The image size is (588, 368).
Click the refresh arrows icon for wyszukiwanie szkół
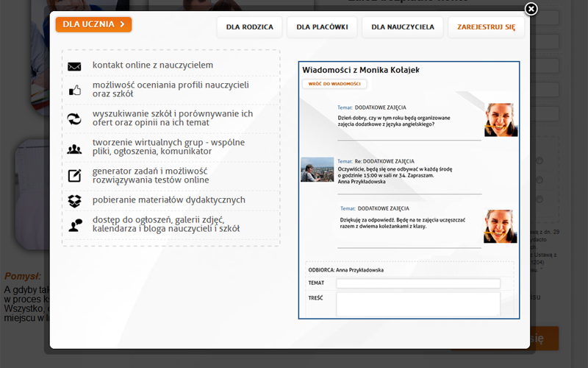pos(74,118)
